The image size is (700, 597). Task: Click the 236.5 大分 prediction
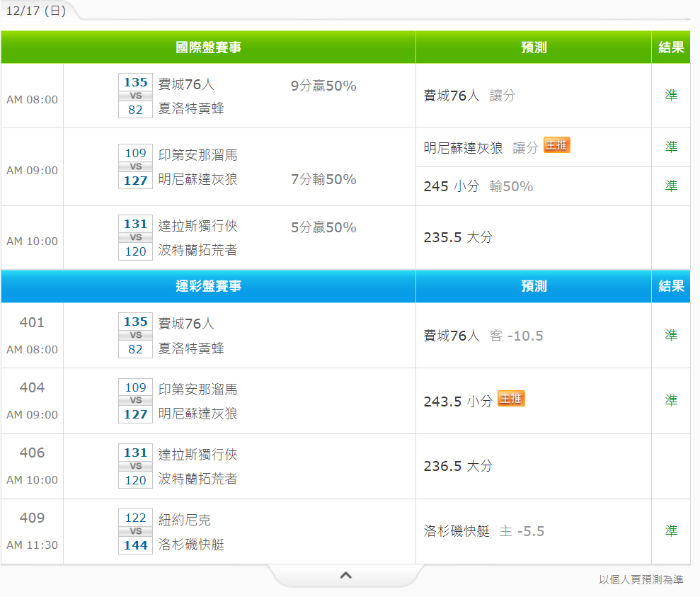pyautogui.click(x=458, y=466)
